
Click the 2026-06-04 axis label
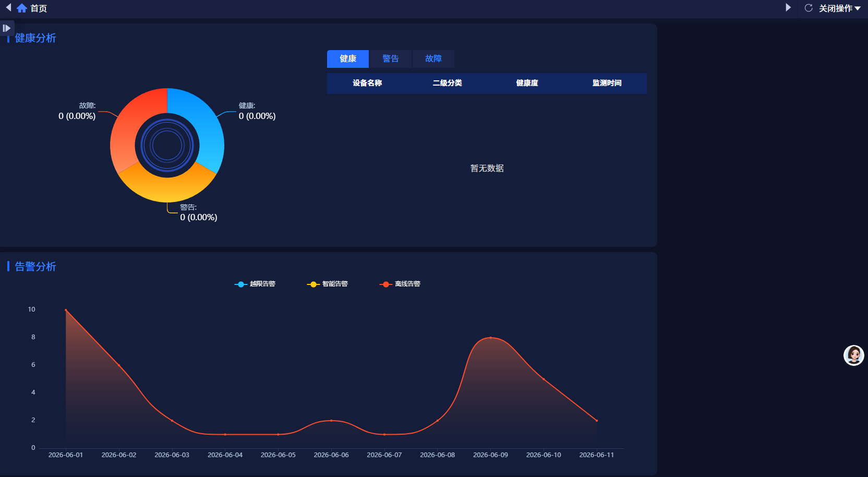(225, 455)
